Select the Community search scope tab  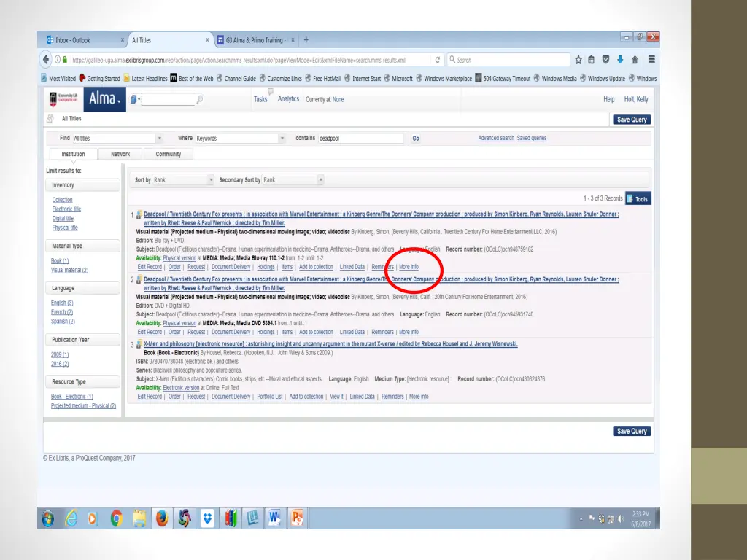tap(169, 154)
